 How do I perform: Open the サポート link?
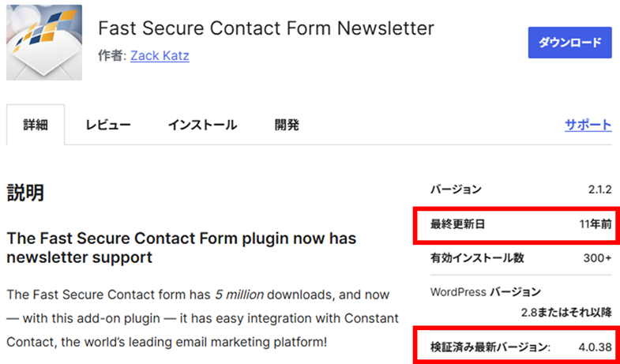point(588,125)
